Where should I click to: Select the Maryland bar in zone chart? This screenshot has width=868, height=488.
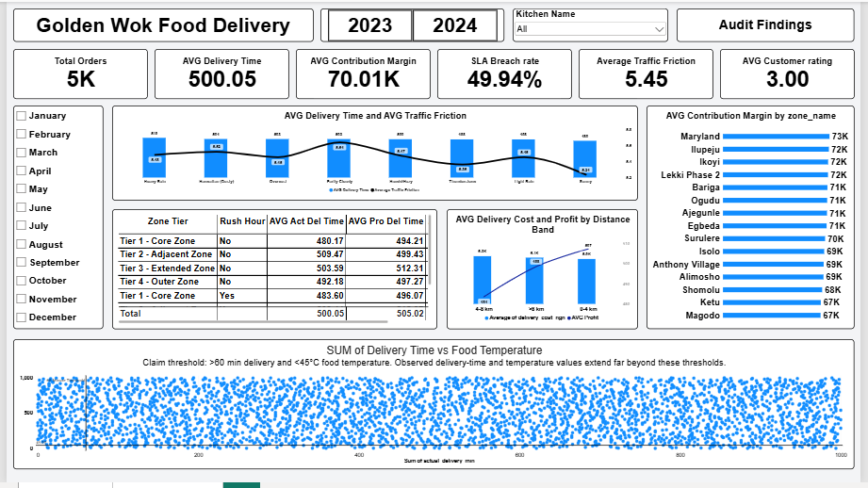point(776,136)
